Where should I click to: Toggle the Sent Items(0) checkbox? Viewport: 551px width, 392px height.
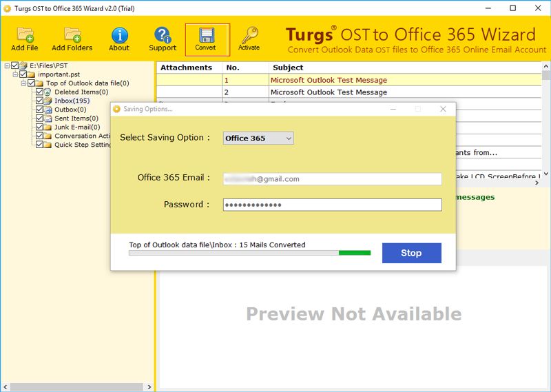tap(40, 118)
